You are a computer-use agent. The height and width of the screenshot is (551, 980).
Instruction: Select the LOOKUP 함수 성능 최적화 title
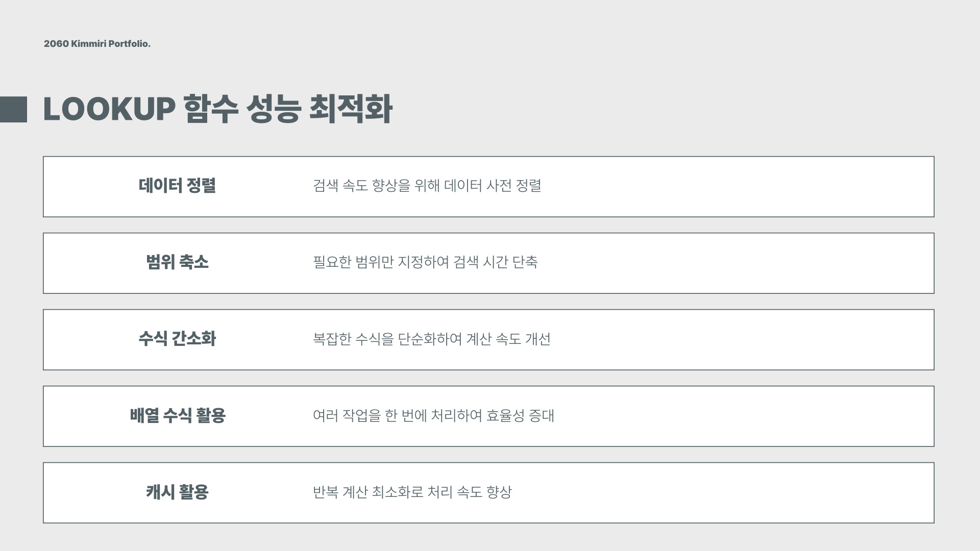[x=217, y=109]
